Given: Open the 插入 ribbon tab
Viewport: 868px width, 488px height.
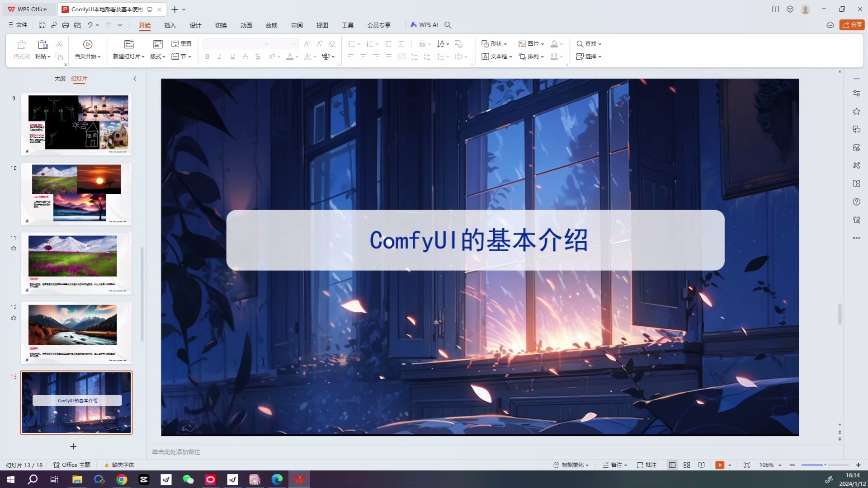Looking at the screenshot, I should pos(170,25).
